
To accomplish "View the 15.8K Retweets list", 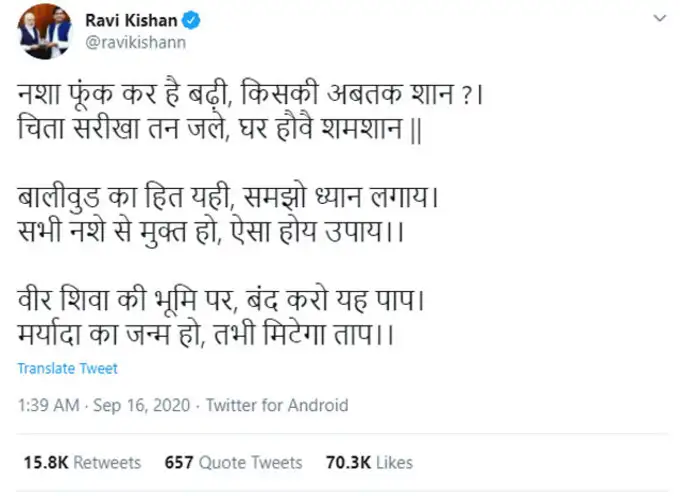I will [82, 462].
